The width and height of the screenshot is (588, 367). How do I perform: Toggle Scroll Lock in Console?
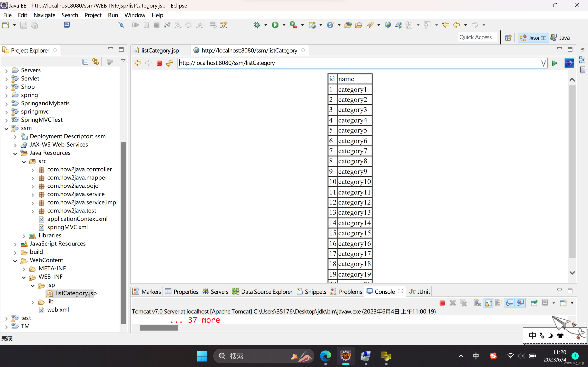488,303
